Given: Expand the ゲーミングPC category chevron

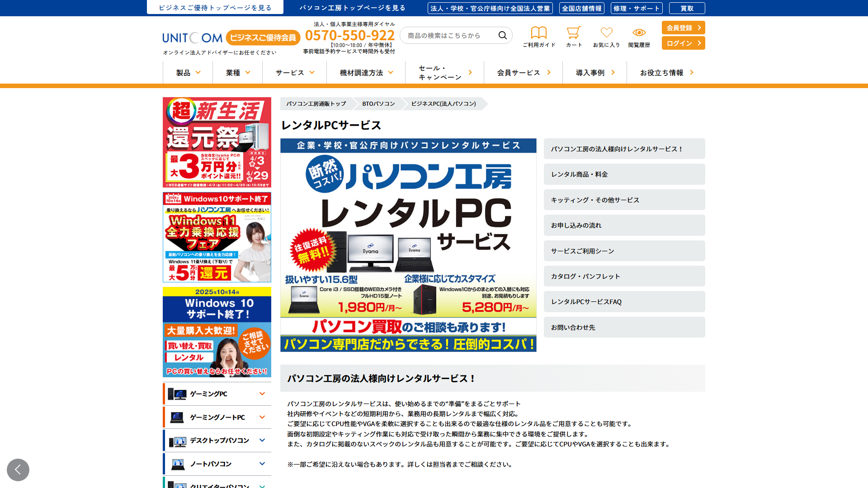Looking at the screenshot, I should pos(262,394).
